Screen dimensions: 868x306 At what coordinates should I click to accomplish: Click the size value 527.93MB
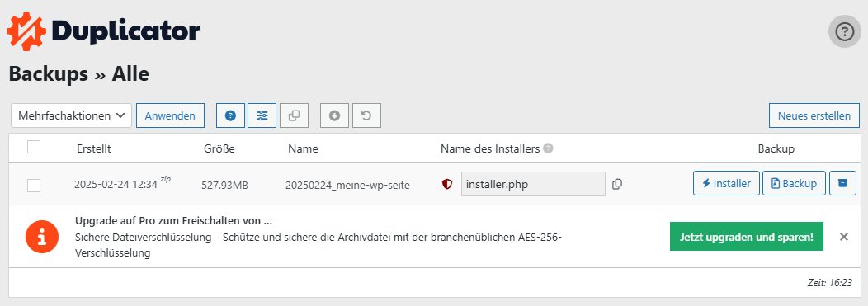(x=224, y=186)
